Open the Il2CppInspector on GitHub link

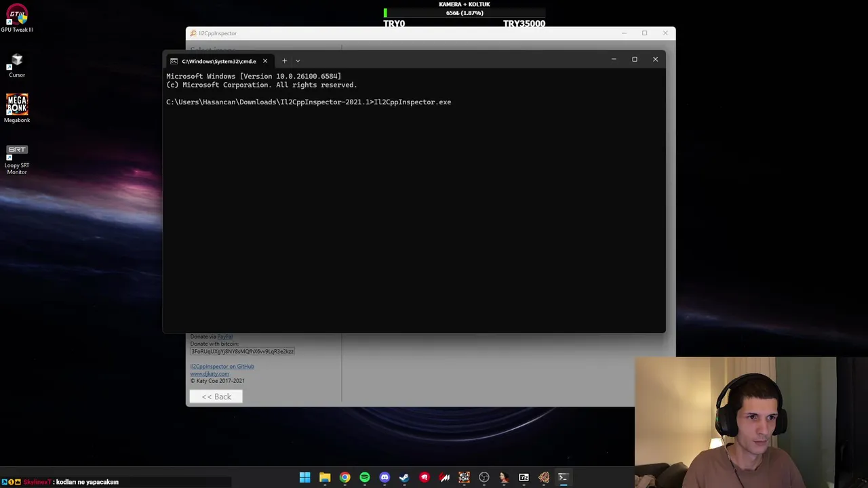[222, 366]
